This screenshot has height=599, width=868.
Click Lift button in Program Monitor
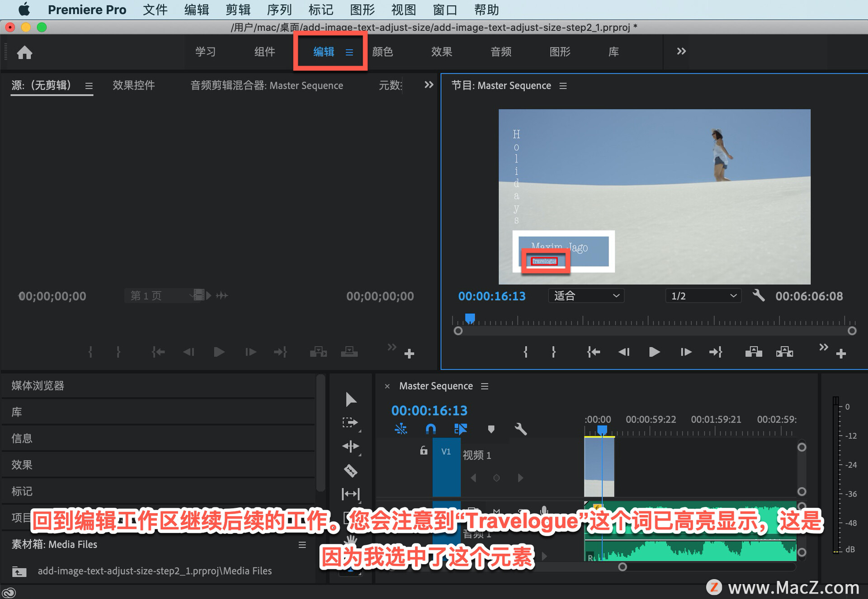click(754, 352)
